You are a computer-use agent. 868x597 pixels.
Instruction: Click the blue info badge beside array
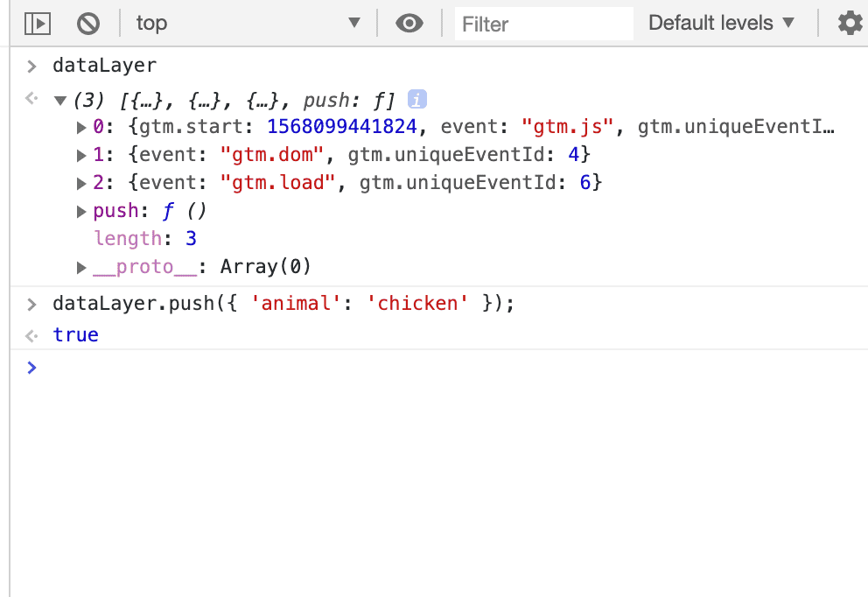pyautogui.click(x=417, y=99)
